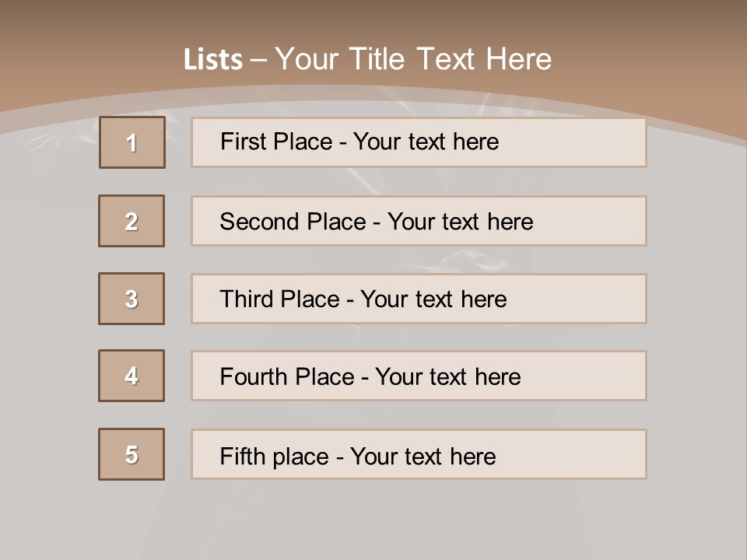Click the "Fourth Place" label text
Screen dimensions: 747x560
286,377
